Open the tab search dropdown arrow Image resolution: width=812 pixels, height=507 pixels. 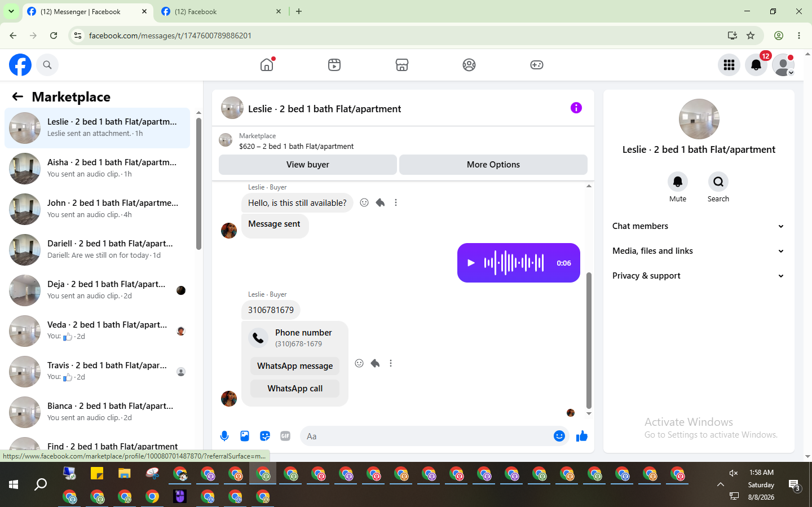point(11,11)
